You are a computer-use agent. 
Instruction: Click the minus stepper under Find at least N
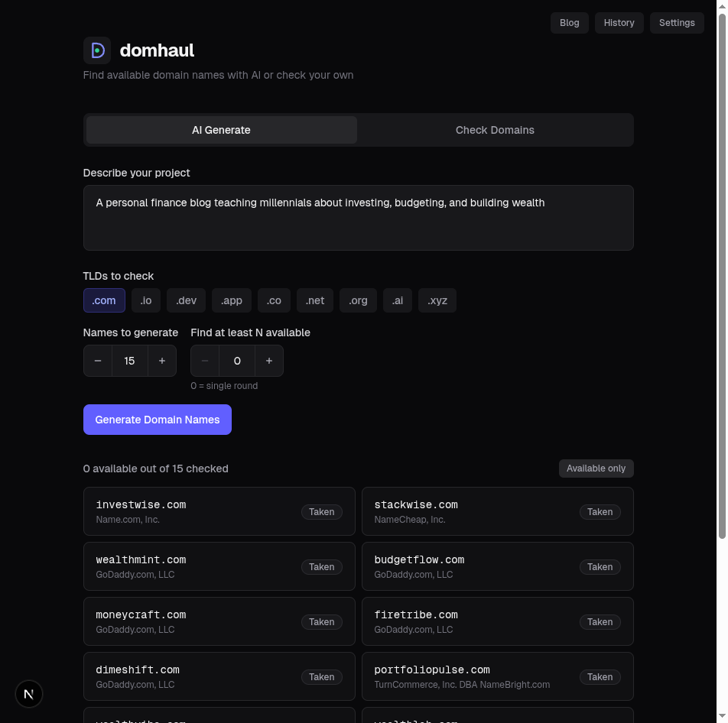click(204, 360)
